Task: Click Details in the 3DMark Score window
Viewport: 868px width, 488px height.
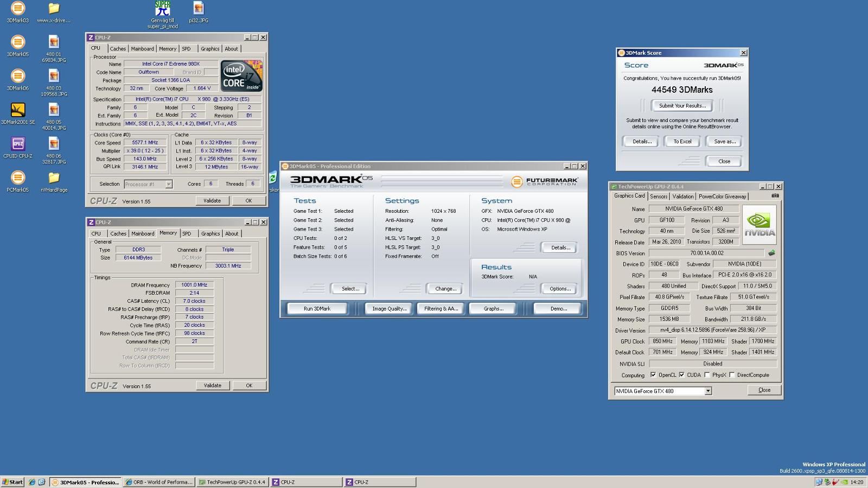Action: 641,142
